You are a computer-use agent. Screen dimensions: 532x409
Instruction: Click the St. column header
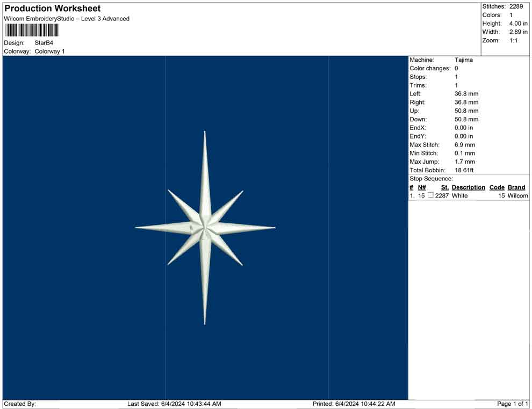click(x=444, y=187)
